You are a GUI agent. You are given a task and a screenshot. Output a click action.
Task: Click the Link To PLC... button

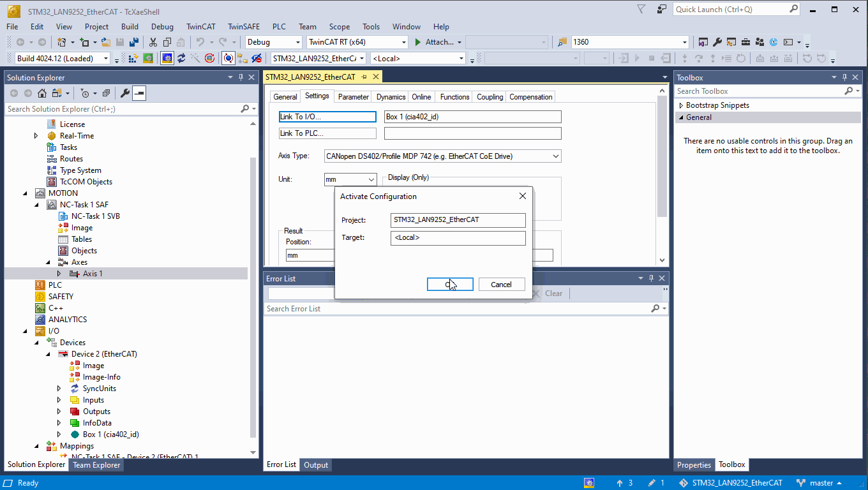point(327,133)
